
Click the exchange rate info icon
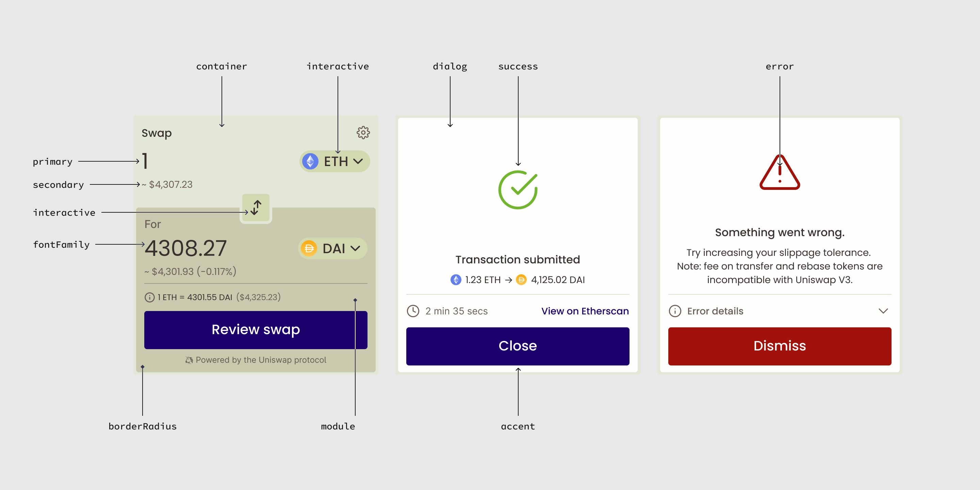(149, 297)
